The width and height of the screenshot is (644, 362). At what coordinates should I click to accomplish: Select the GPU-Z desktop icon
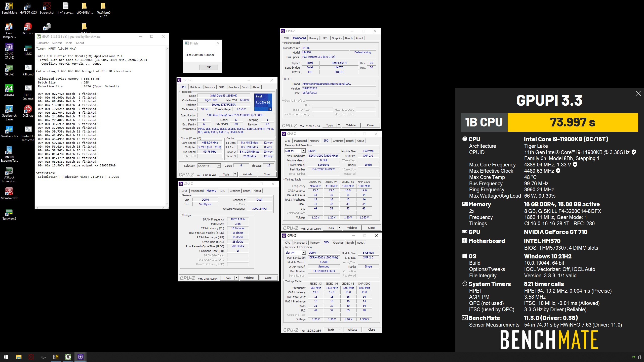[x=9, y=70]
